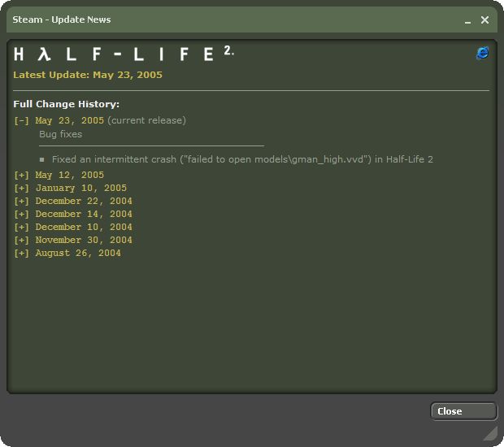This screenshot has width=504, height=447.
Task: Click the Half-Life 2 logo
Action: tap(124, 54)
